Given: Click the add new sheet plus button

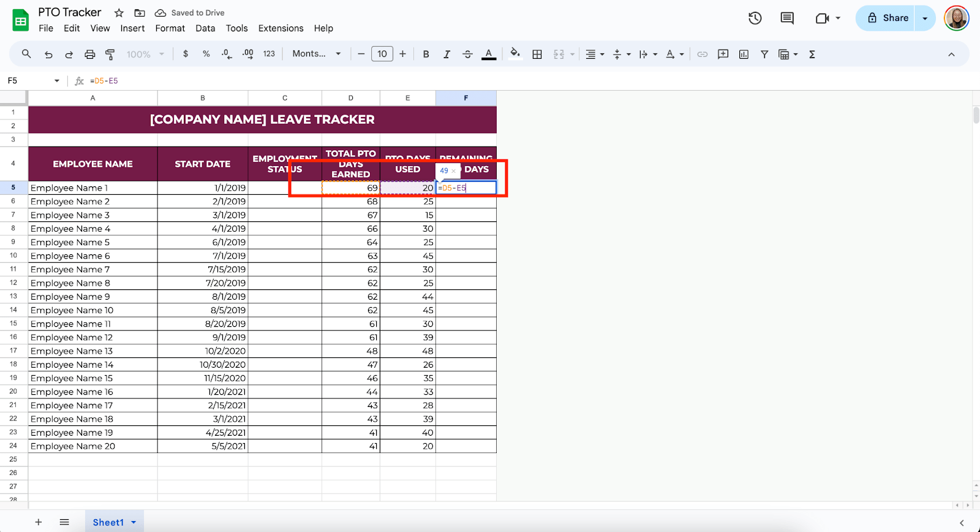Looking at the screenshot, I should click(x=39, y=522).
